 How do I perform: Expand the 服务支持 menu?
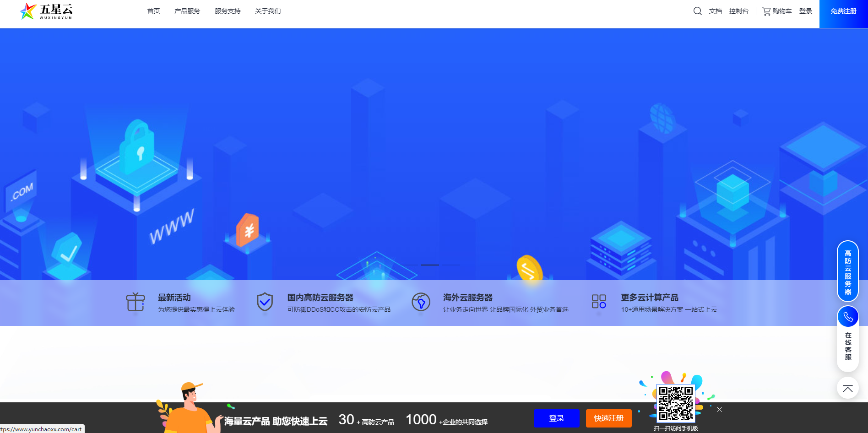227,11
